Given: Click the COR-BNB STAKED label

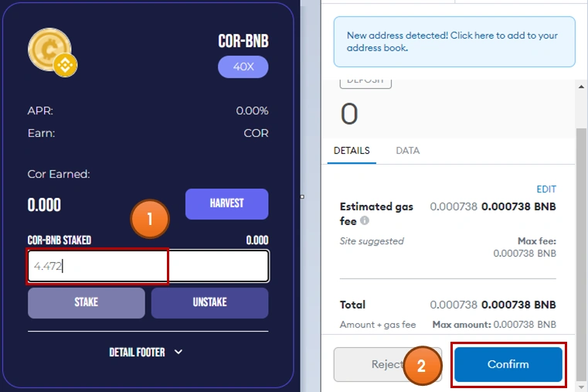Looking at the screenshot, I should click(x=59, y=240).
